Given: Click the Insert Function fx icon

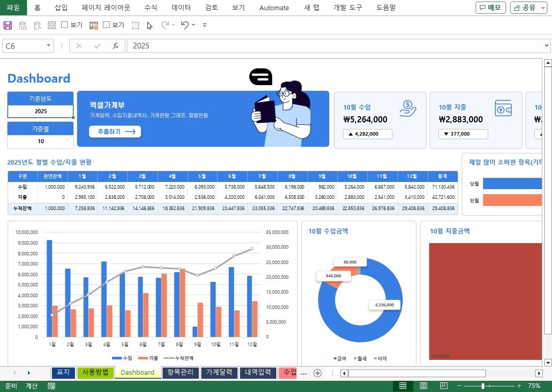Looking at the screenshot, I should coord(116,46).
